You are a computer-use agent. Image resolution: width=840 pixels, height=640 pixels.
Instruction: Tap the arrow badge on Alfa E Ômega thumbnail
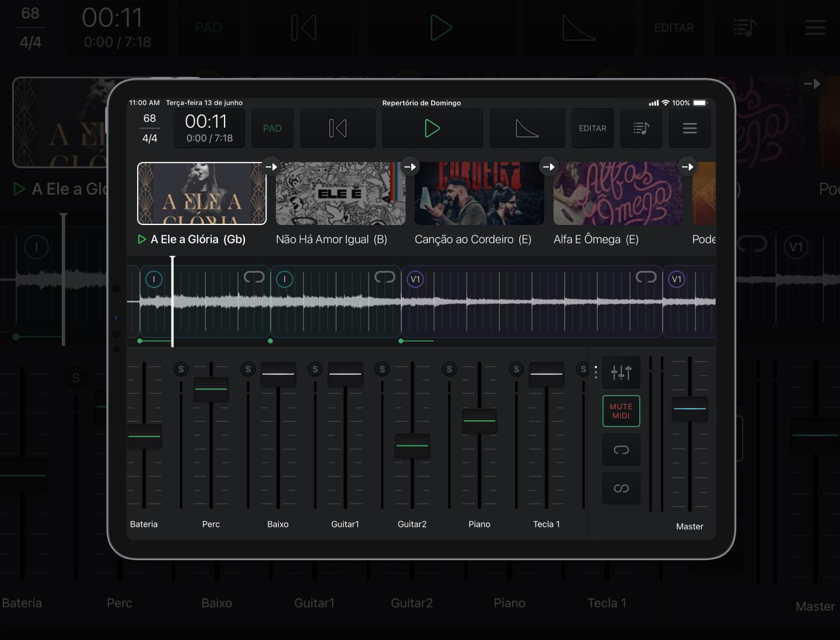pos(687,166)
